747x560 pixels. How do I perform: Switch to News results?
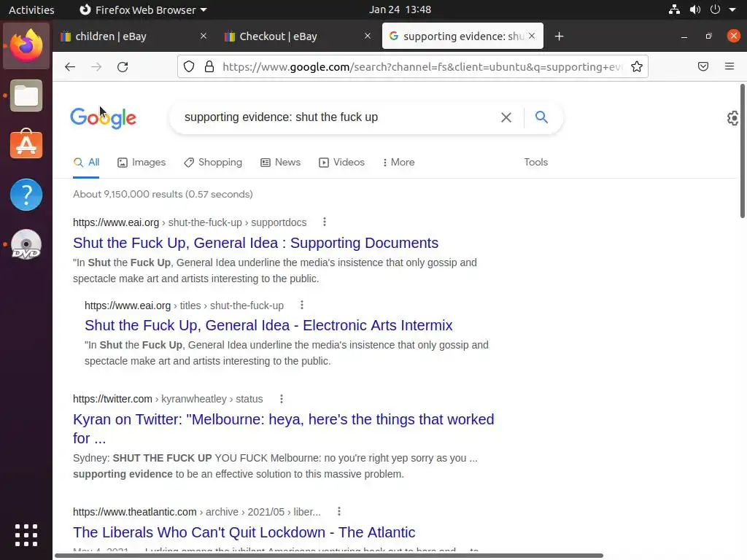[281, 162]
